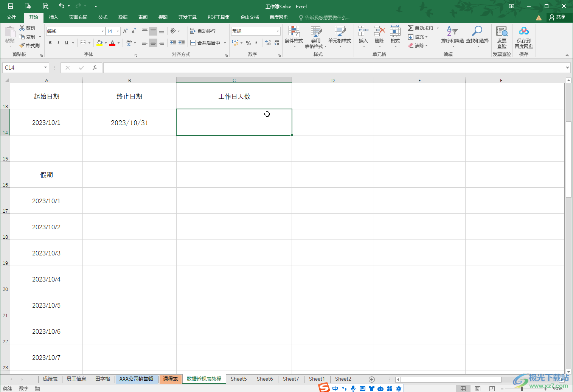This screenshot has height=392, width=573.
Task: Click Fill (填充) button
Action: (418, 37)
